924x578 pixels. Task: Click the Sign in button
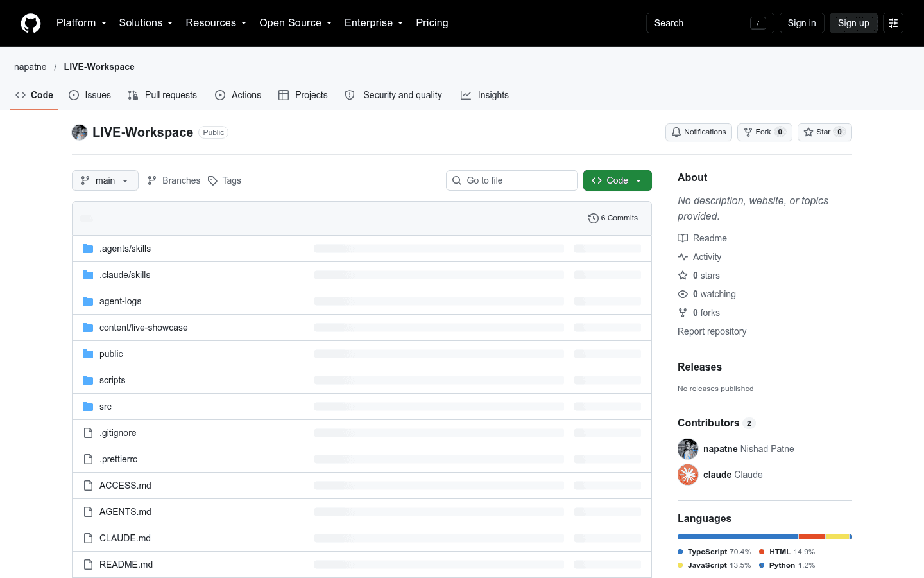[801, 23]
